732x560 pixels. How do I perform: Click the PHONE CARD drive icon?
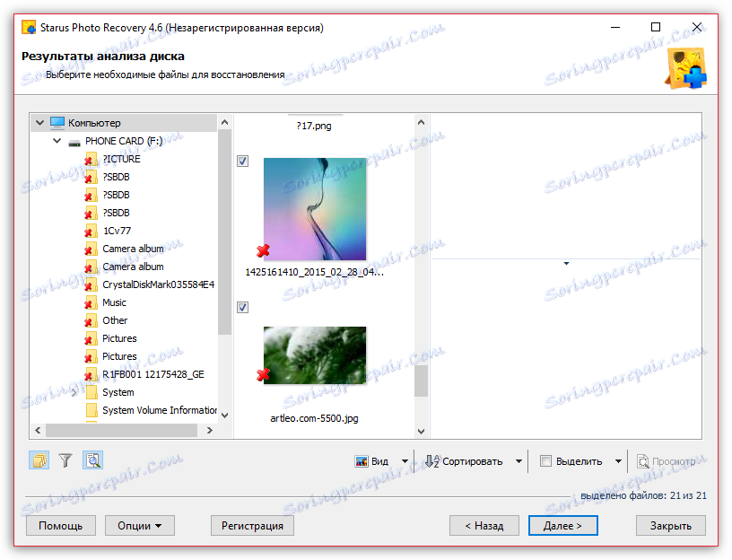tap(74, 142)
